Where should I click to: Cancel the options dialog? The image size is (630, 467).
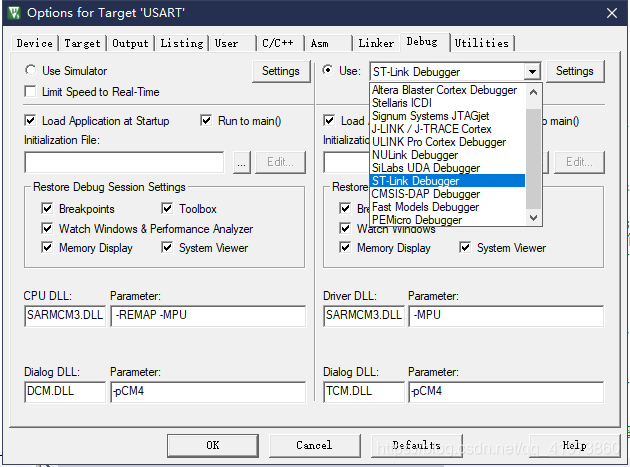pyautogui.click(x=314, y=445)
